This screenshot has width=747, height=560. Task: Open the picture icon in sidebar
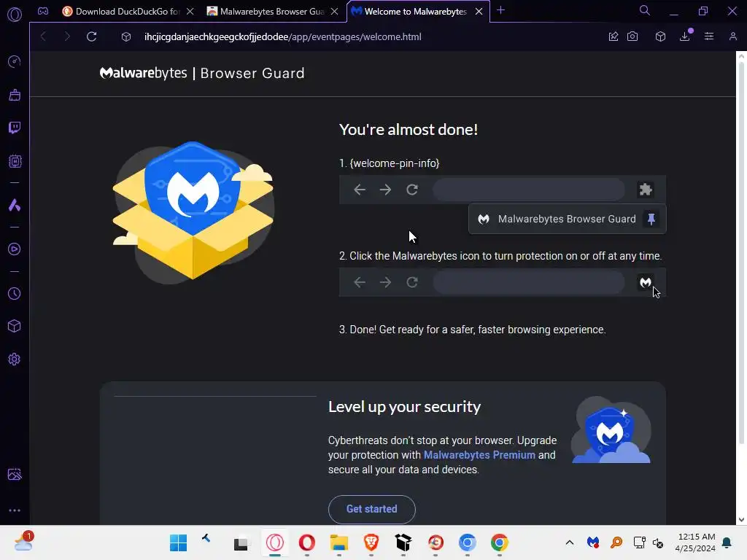[x=15, y=474]
